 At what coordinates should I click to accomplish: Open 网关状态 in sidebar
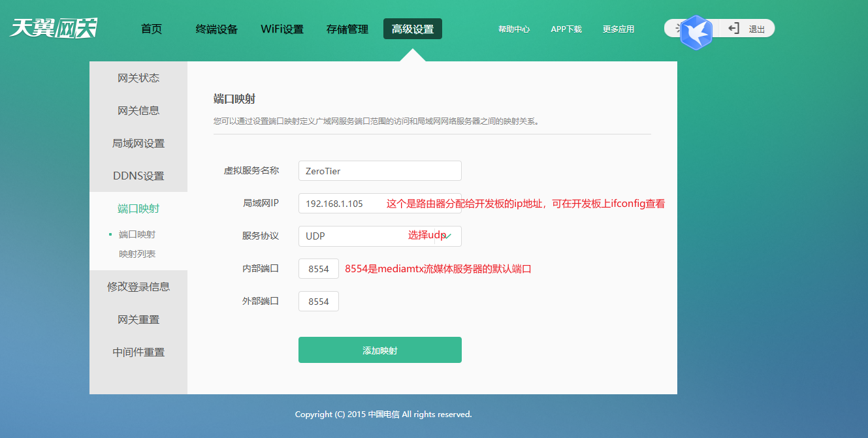138,78
